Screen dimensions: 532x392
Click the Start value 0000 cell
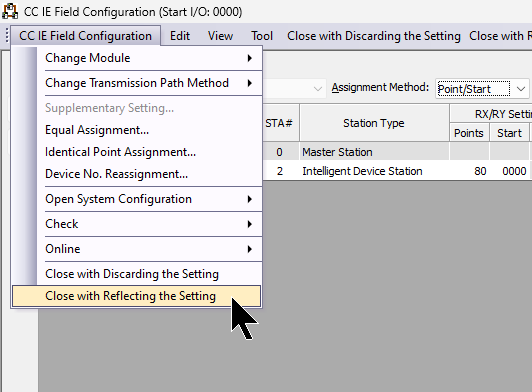[509, 171]
